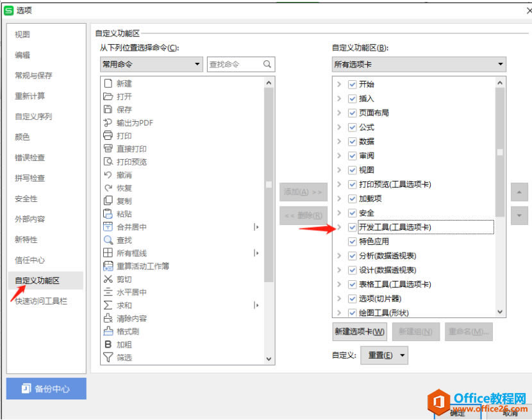Image resolution: width=532 pixels, height=420 pixels.
Task: Select the 打印预览 preview icon
Action: point(108,162)
